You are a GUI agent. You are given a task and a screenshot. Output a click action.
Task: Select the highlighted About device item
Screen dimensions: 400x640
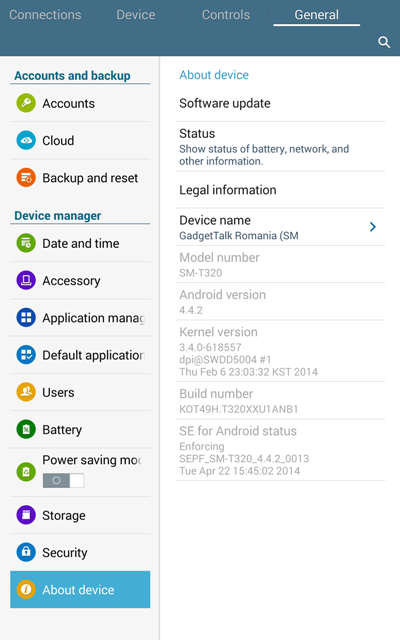point(80,589)
